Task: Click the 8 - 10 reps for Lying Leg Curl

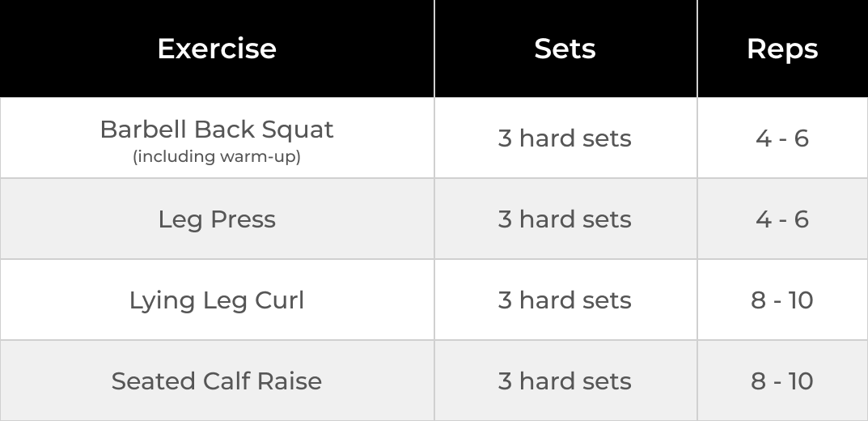Action: click(782, 300)
